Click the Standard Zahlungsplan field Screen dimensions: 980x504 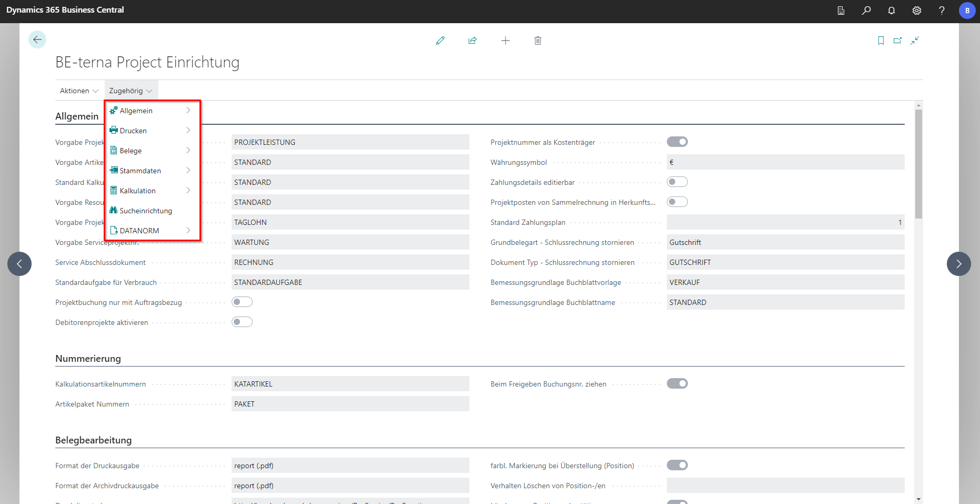785,222
